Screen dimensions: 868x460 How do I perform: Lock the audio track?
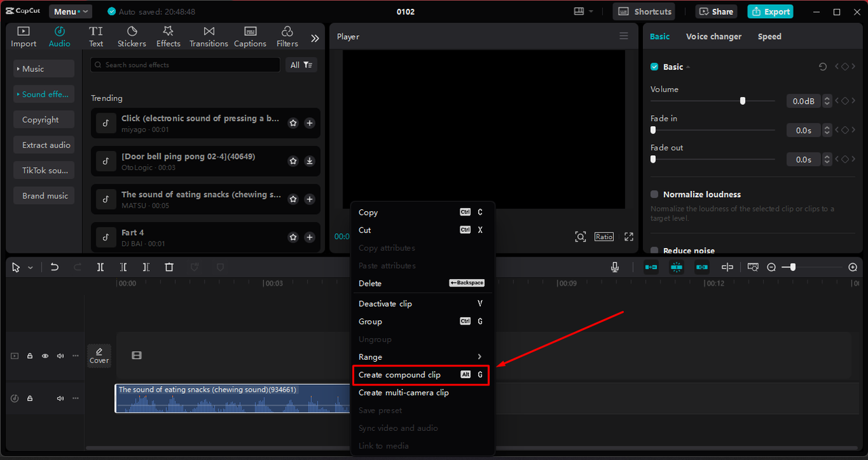coord(30,398)
